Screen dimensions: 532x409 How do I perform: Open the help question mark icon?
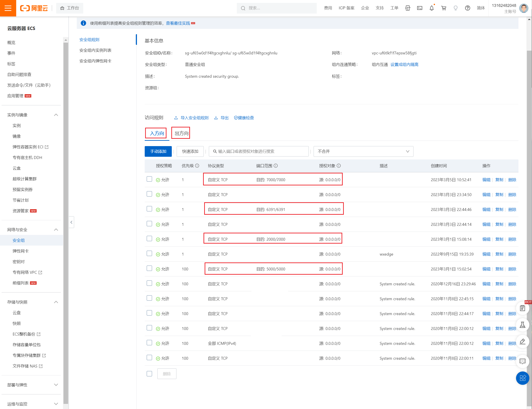(467, 8)
